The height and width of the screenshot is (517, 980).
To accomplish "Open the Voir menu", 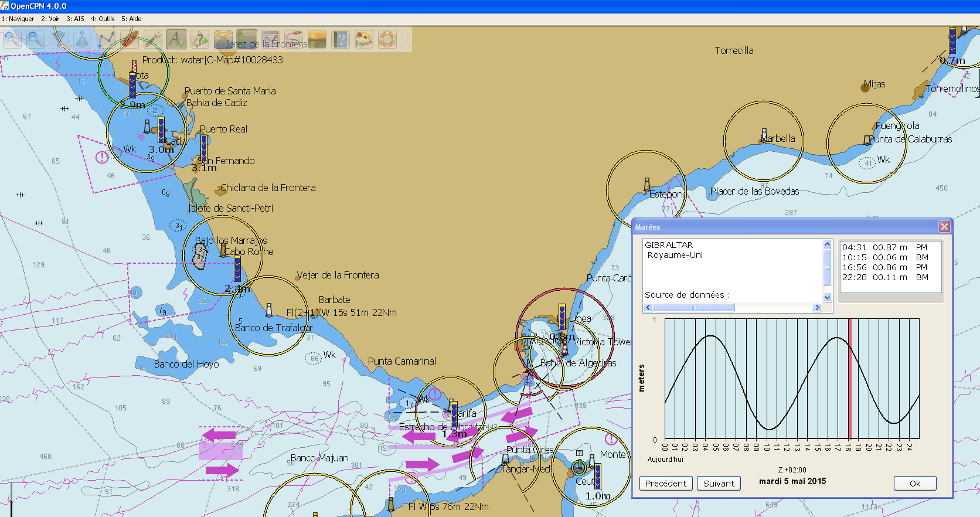I will [x=50, y=19].
